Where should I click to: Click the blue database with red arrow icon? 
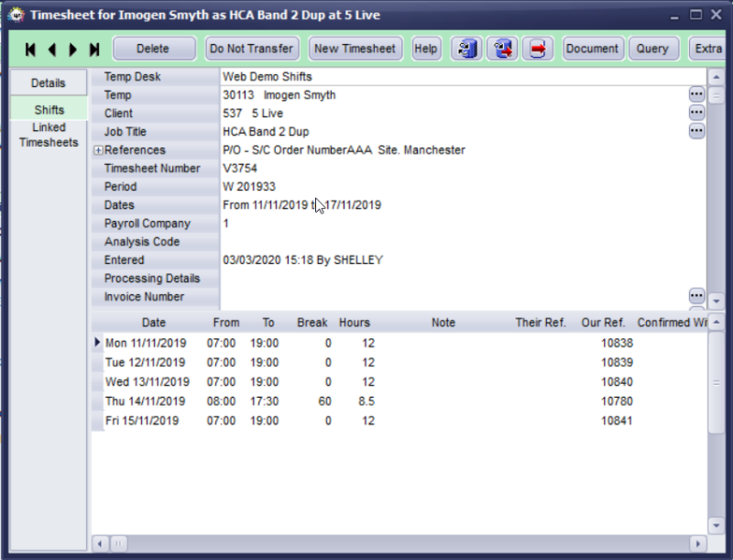click(502, 49)
